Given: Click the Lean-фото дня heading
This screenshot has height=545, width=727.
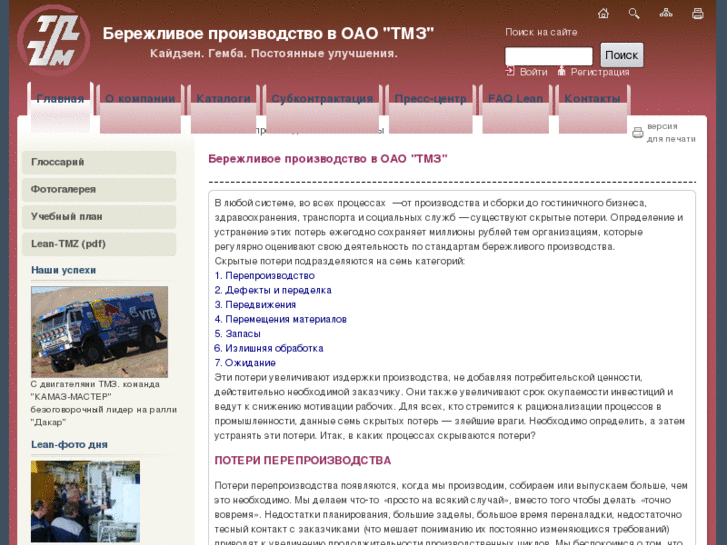Looking at the screenshot, I should click(x=69, y=444).
